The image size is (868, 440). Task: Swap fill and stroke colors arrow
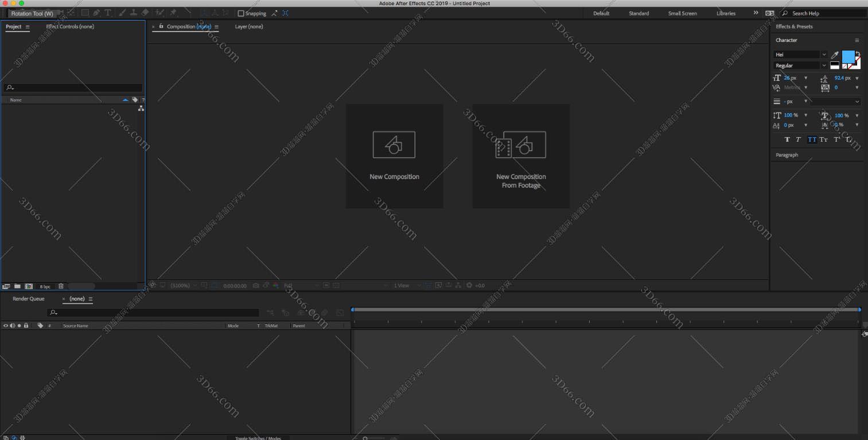pyautogui.click(x=858, y=53)
